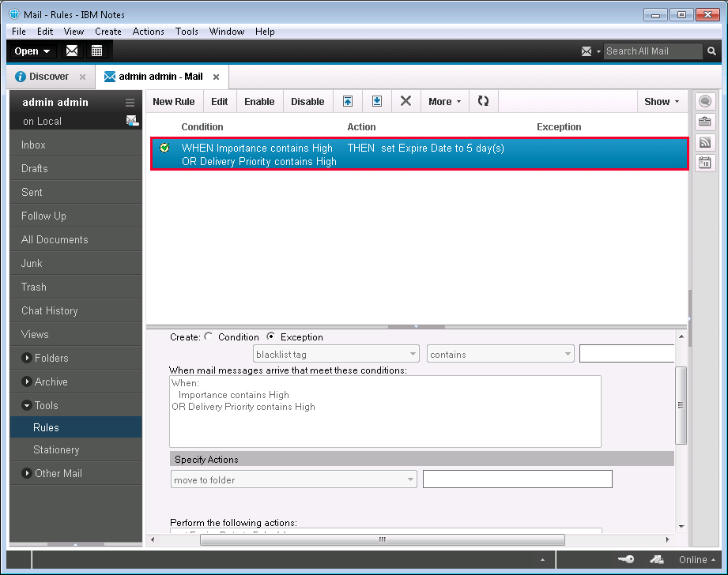Click the Mail envelope icon beside Open
This screenshot has height=575, width=728.
[72, 51]
